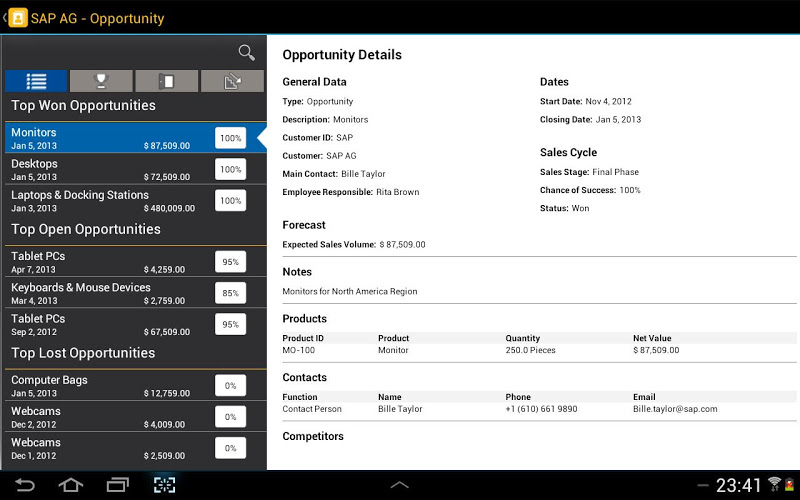Click the Top Open Opportunities header
The width and height of the screenshot is (800, 500).
click(86, 229)
